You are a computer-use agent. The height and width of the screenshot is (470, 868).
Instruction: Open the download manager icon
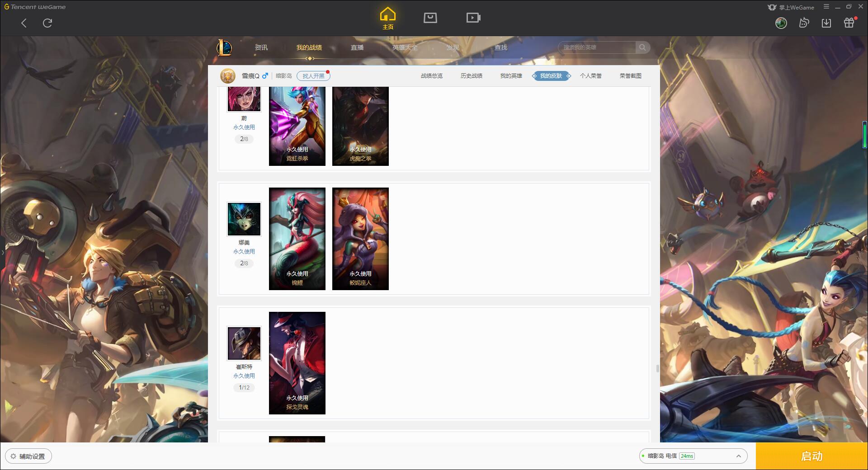pos(826,23)
